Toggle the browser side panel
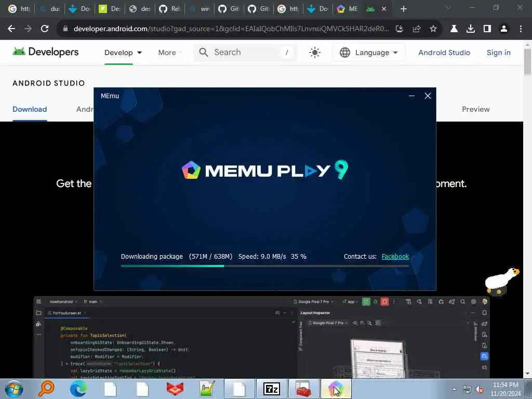 click(487, 29)
